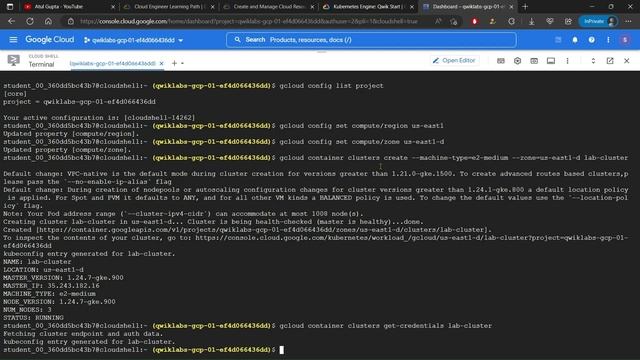Image resolution: width=640 pixels, height=360 pixels.
Task: Click the Cloud Shell session window icon
Action: click(x=551, y=61)
